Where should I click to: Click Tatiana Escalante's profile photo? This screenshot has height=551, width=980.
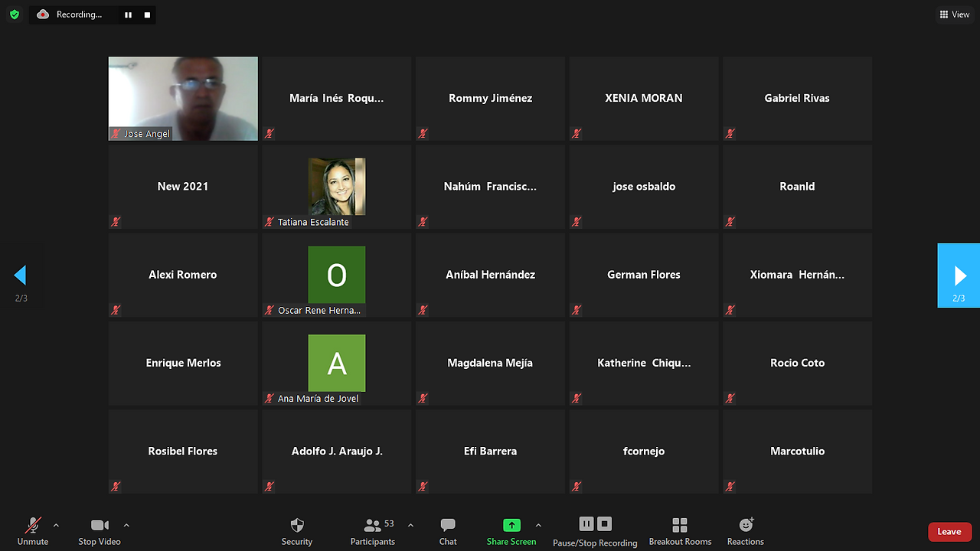(x=337, y=187)
